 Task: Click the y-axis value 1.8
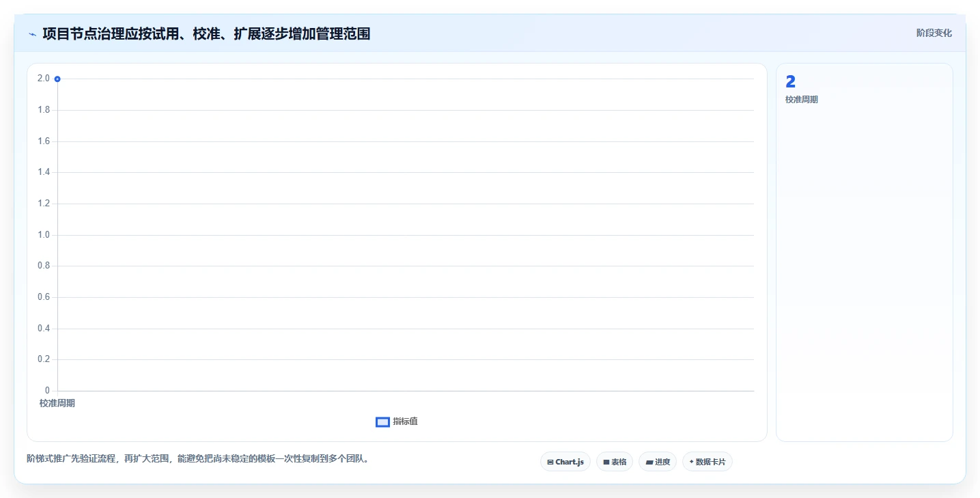tap(44, 110)
